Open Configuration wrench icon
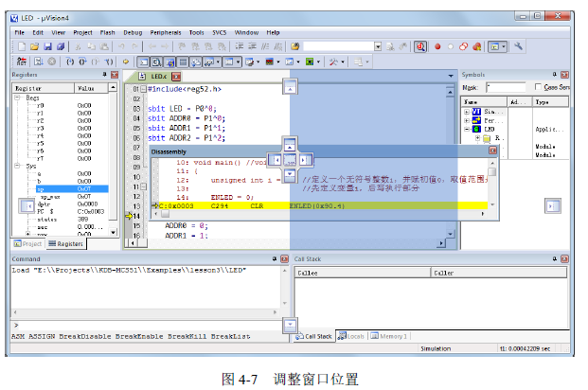Screen dimensions: 588x390 519,46
